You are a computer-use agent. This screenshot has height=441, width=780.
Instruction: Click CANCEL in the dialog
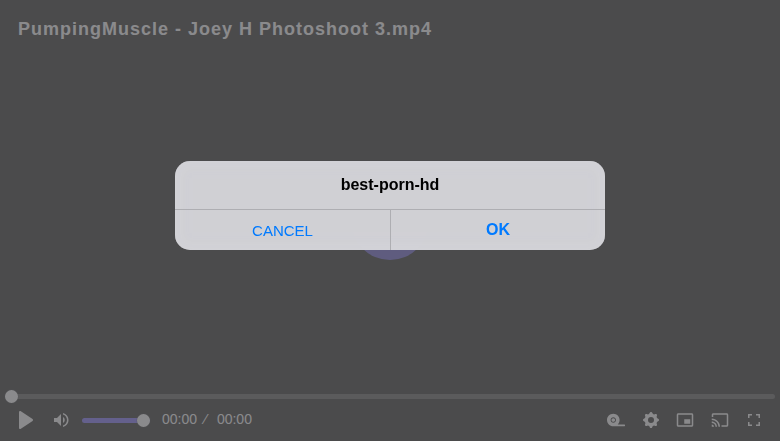pos(282,230)
